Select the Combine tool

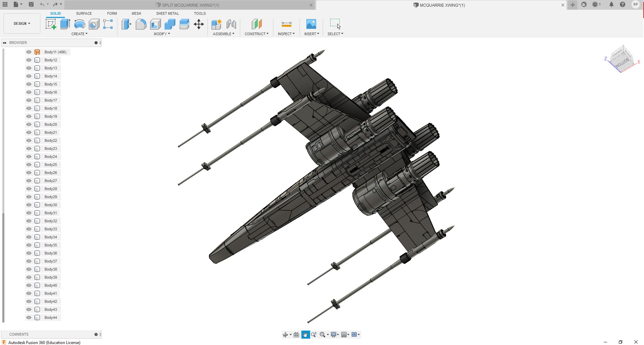pos(170,24)
